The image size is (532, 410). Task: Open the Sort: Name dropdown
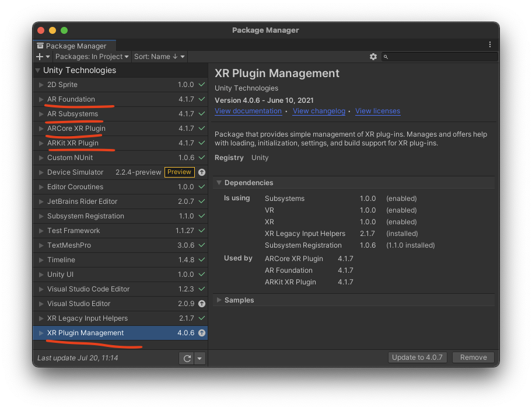pos(158,57)
